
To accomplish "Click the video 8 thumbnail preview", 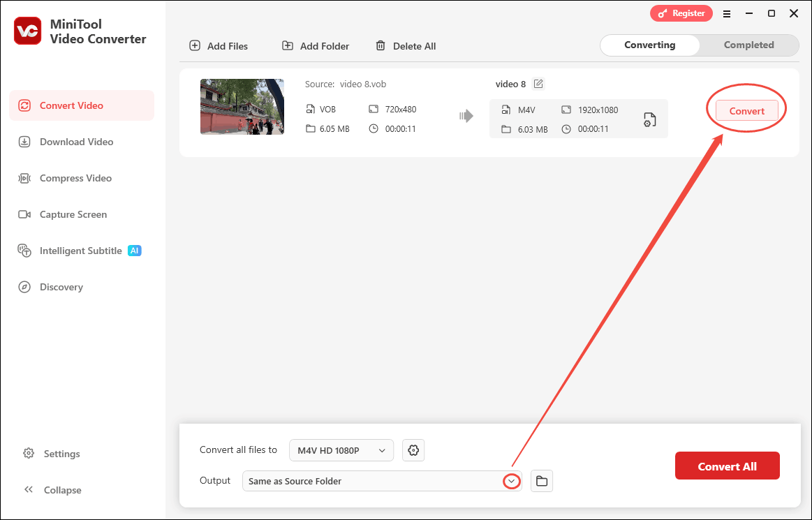I will pos(242,107).
